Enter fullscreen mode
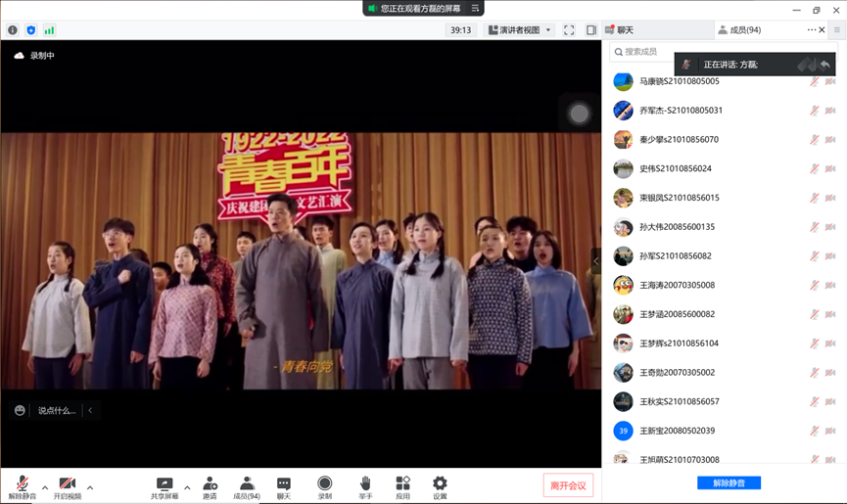This screenshot has width=847, height=504. point(569,30)
